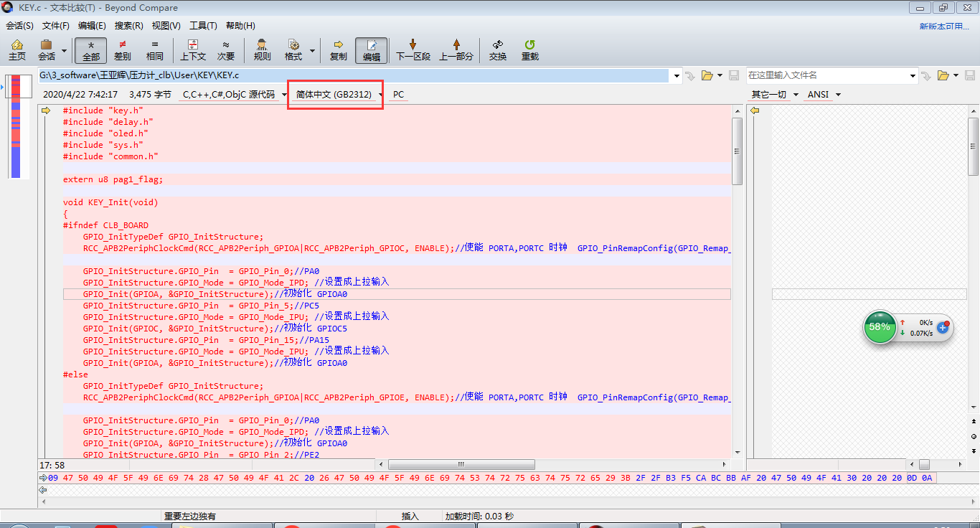The height and width of the screenshot is (528, 980).
Task: Click right pane save disk icon
Action: [970, 75]
